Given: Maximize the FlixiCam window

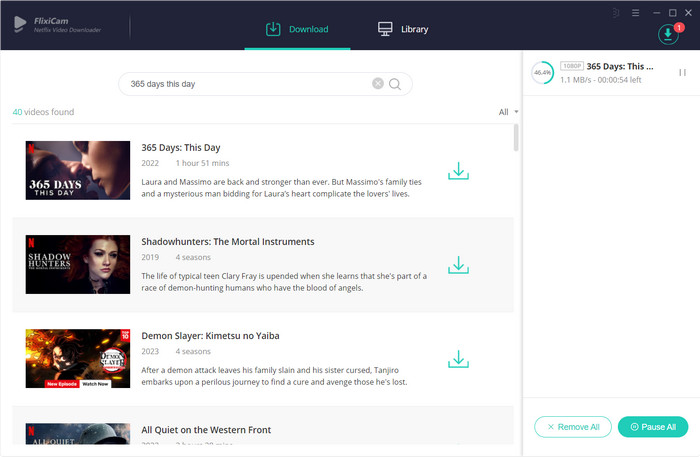Looking at the screenshot, I should (x=672, y=13).
